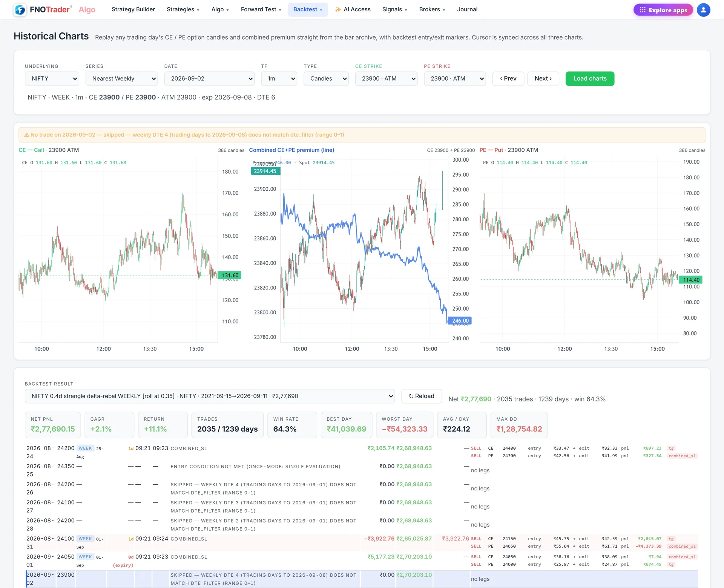Screen dimensions: 724x588
Task: Click the Next day button
Action: tap(543, 78)
